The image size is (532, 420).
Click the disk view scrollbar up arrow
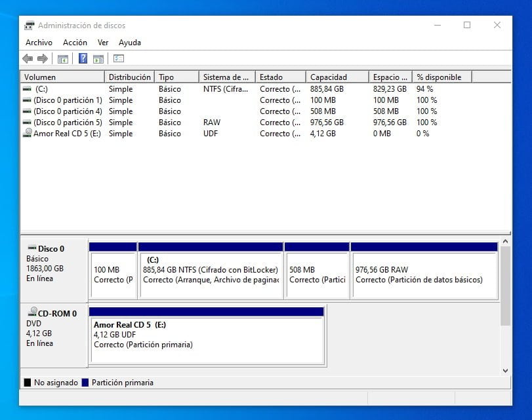(x=505, y=241)
